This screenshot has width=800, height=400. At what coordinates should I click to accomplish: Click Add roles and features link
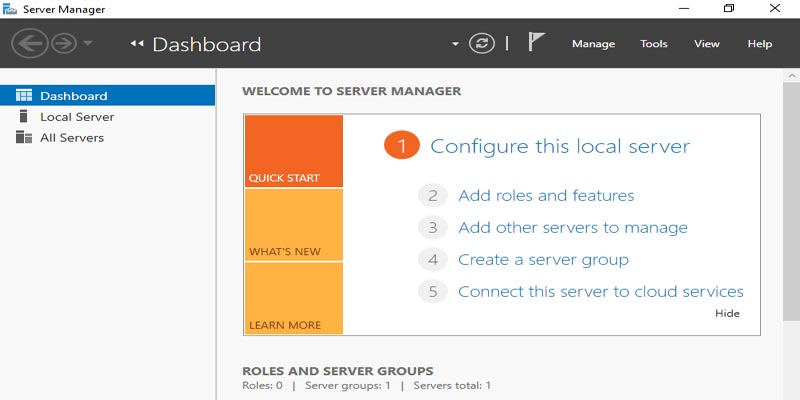[x=546, y=195]
